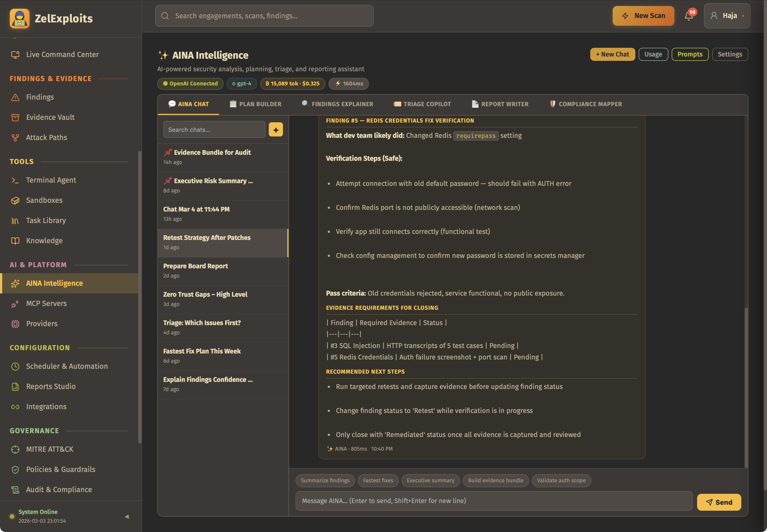Viewport: 767px width, 532px height.
Task: Collapse the sidebar with the arrow
Action: coord(127,516)
